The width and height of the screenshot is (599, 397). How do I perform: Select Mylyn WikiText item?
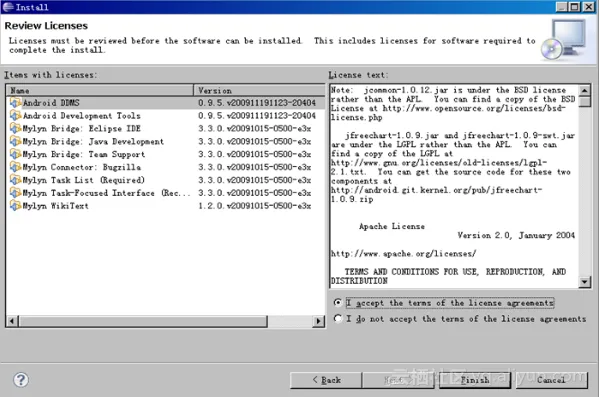coord(165,206)
